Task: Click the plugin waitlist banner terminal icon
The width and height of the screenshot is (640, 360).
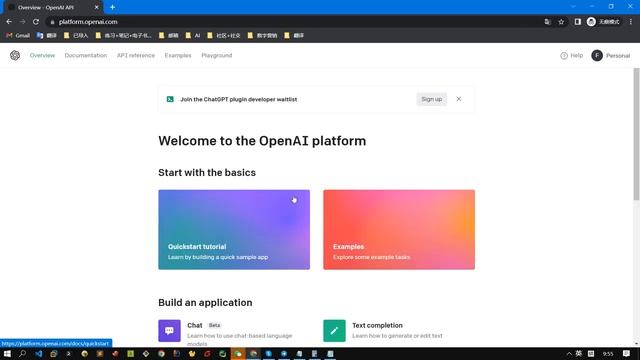Action: (x=170, y=99)
